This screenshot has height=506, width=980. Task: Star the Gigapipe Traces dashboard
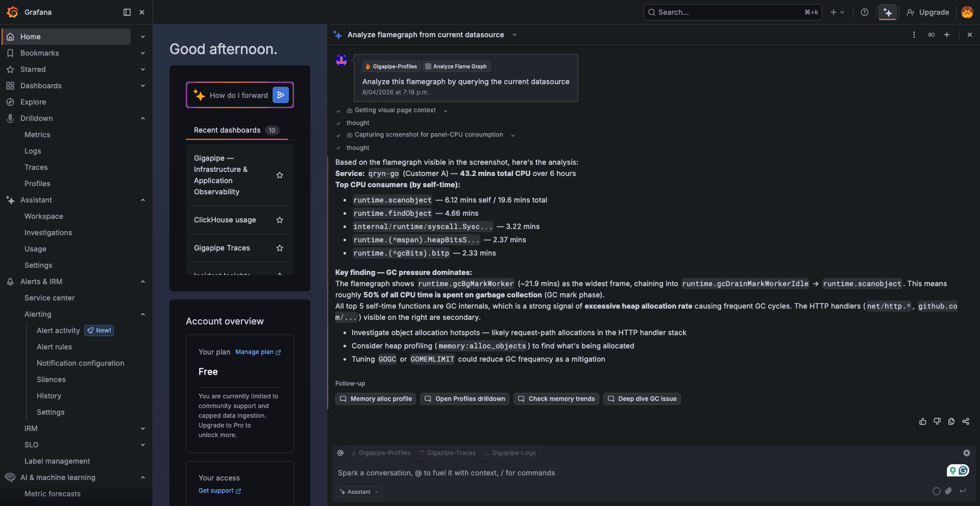[x=280, y=248]
